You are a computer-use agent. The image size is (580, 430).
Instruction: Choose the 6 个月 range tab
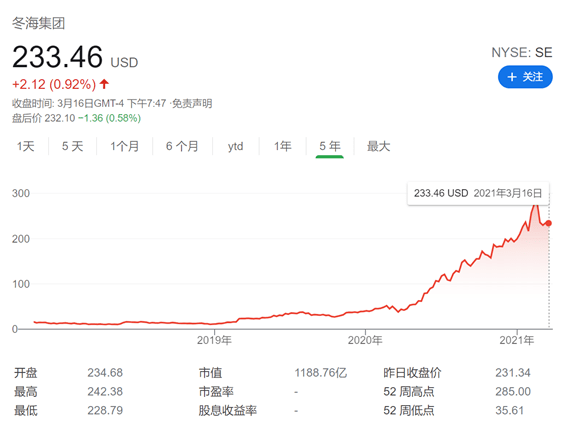pyautogui.click(x=182, y=146)
